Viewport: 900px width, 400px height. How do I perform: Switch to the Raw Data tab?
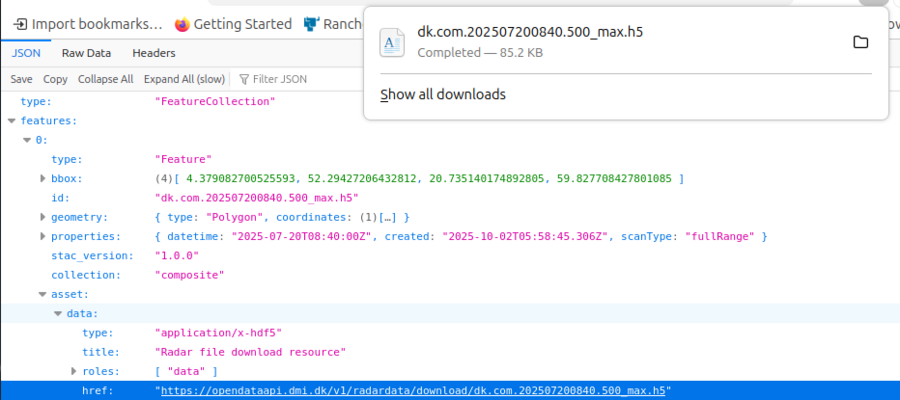pyautogui.click(x=86, y=53)
